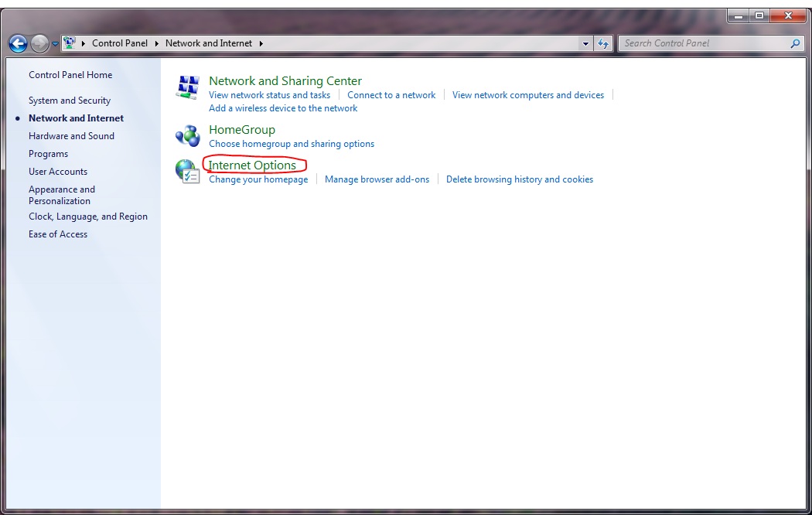Select Network and Internet breadcrumb

pyautogui.click(x=209, y=43)
